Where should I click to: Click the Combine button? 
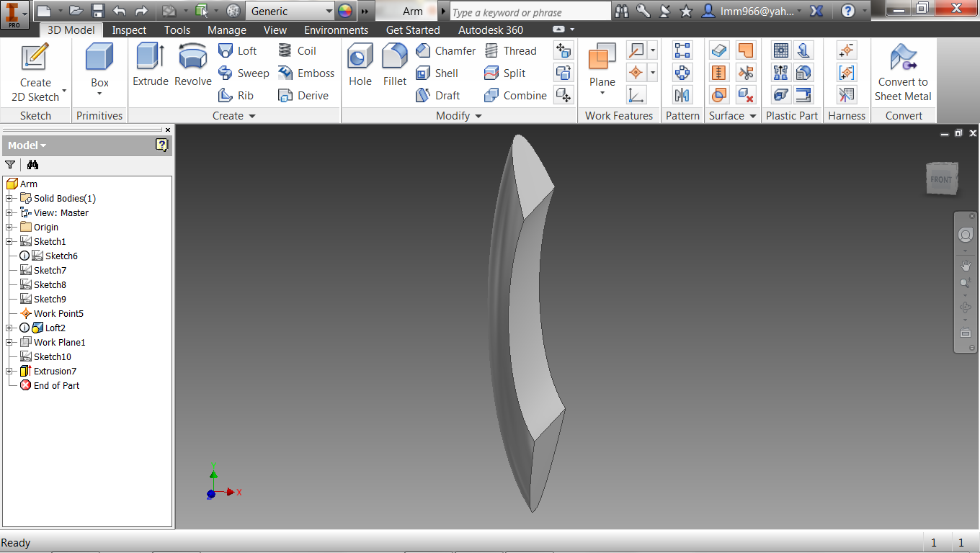point(516,95)
